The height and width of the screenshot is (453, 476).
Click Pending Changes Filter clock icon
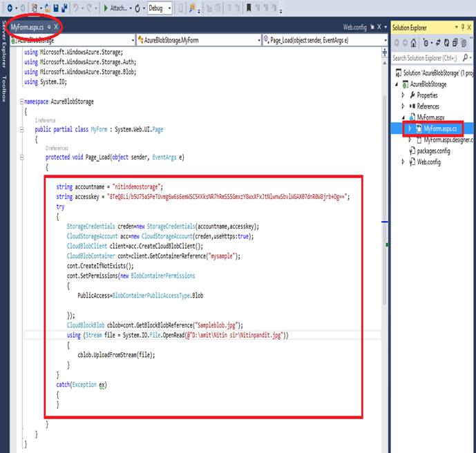426,43
